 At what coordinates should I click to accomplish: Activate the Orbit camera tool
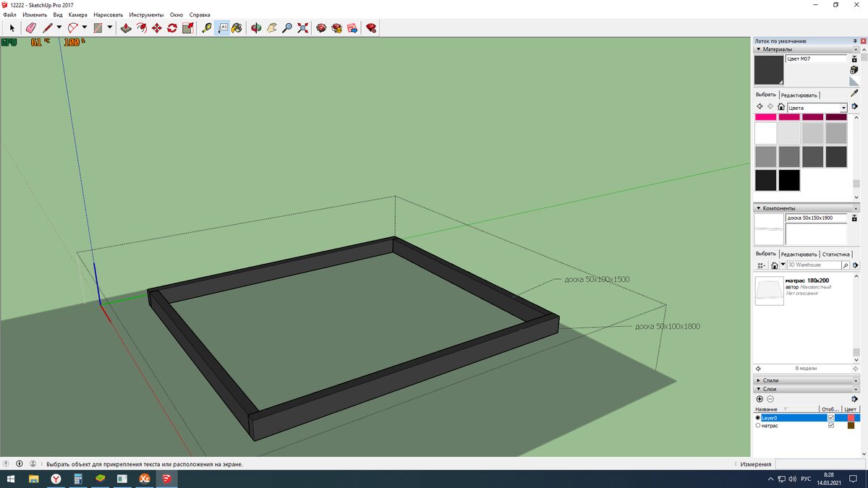point(255,28)
